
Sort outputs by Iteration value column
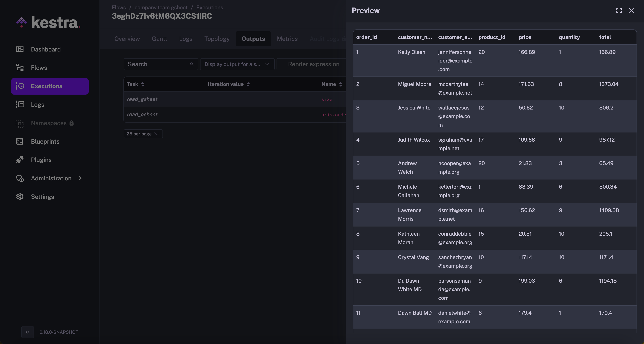click(248, 84)
